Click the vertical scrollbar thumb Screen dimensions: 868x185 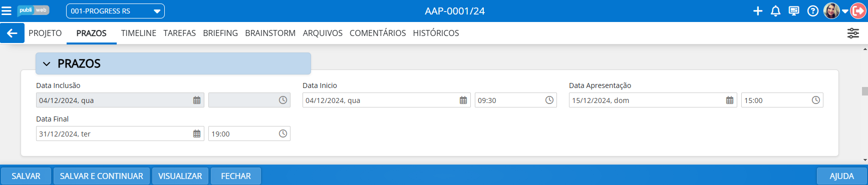point(864,91)
